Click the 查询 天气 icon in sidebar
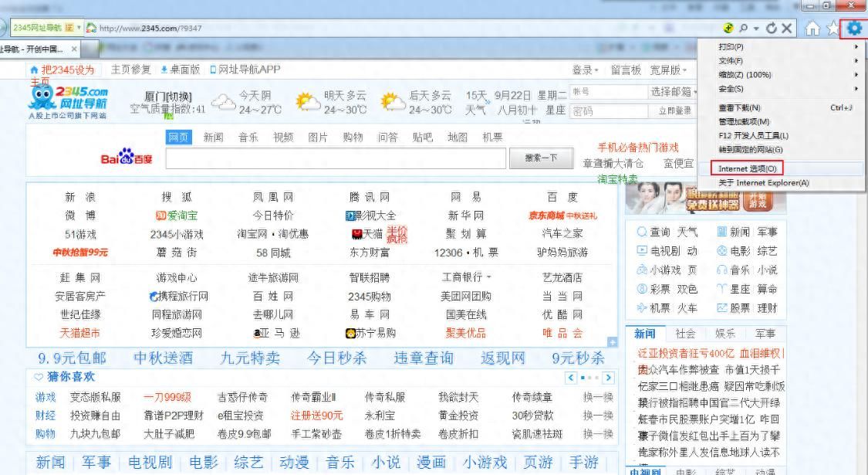Viewport: 868px width, 475px height. [642, 232]
